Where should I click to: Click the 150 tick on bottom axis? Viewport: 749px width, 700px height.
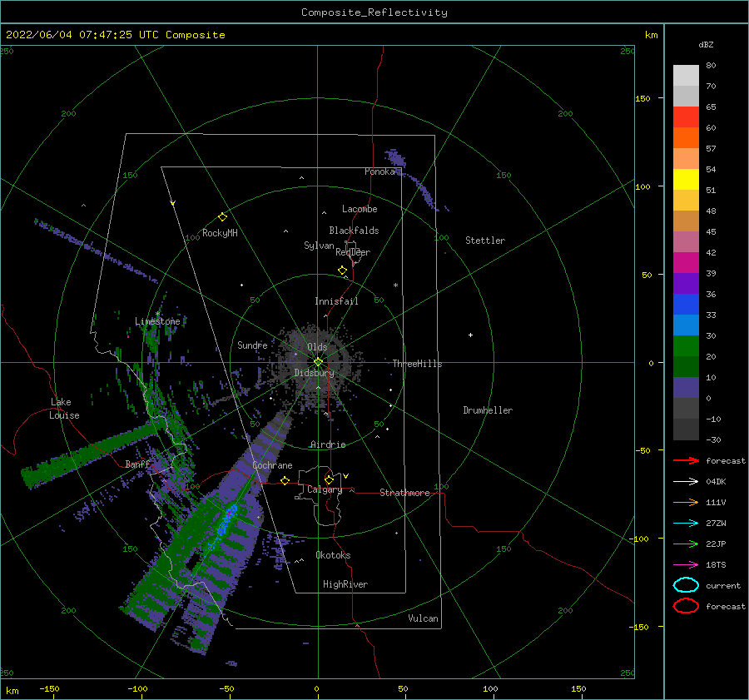click(578, 688)
